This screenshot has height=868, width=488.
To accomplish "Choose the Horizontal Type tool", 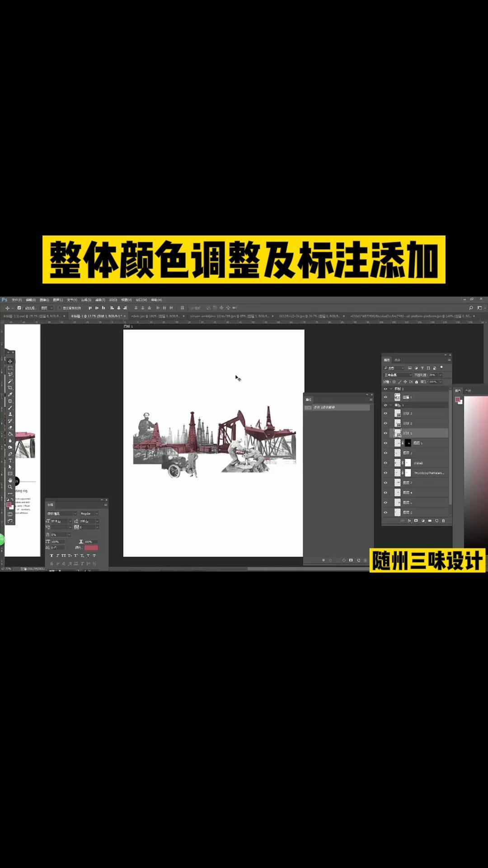I will (10, 460).
